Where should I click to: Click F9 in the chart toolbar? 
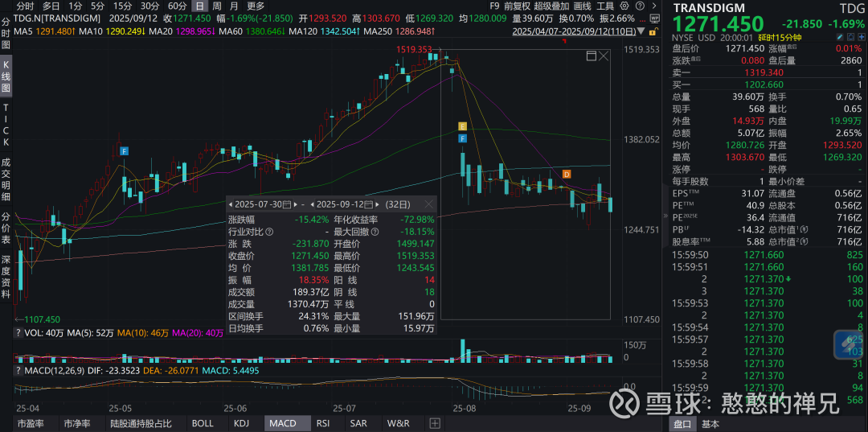pos(496,6)
